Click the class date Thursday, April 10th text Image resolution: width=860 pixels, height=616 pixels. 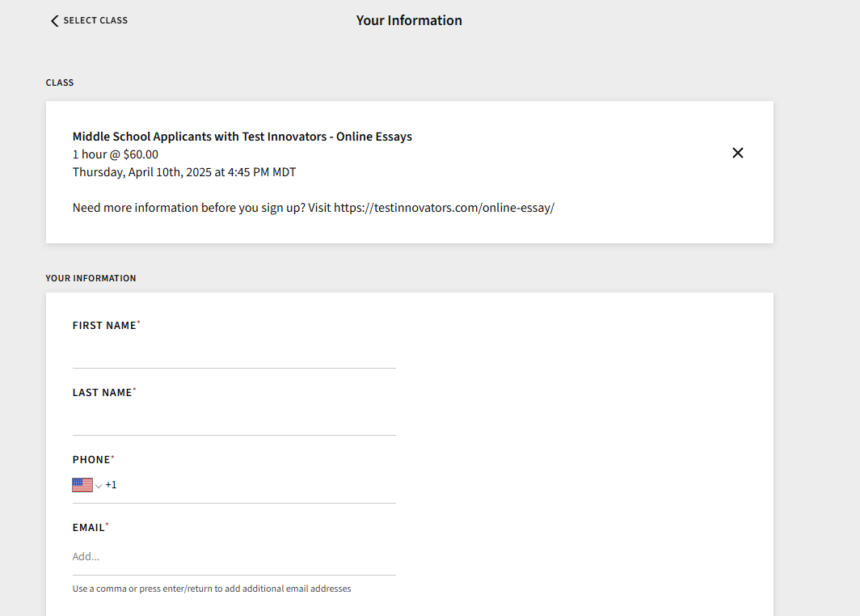[x=183, y=172]
